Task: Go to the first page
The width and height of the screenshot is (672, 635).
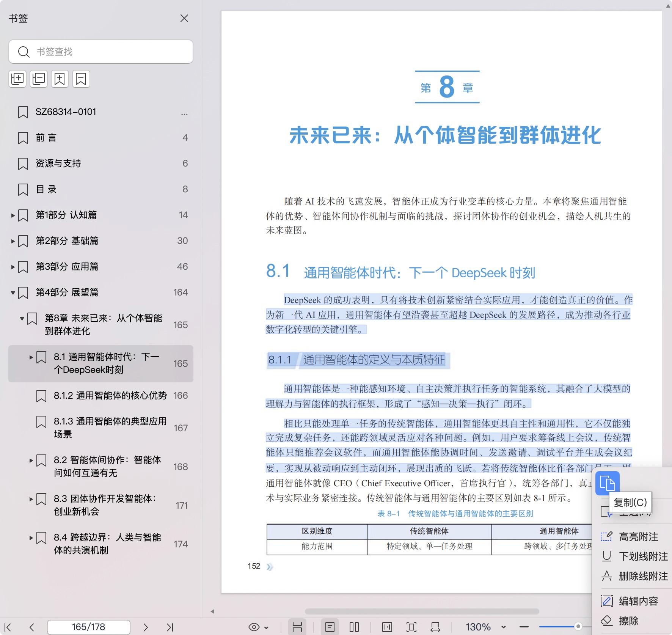Action: point(8,627)
